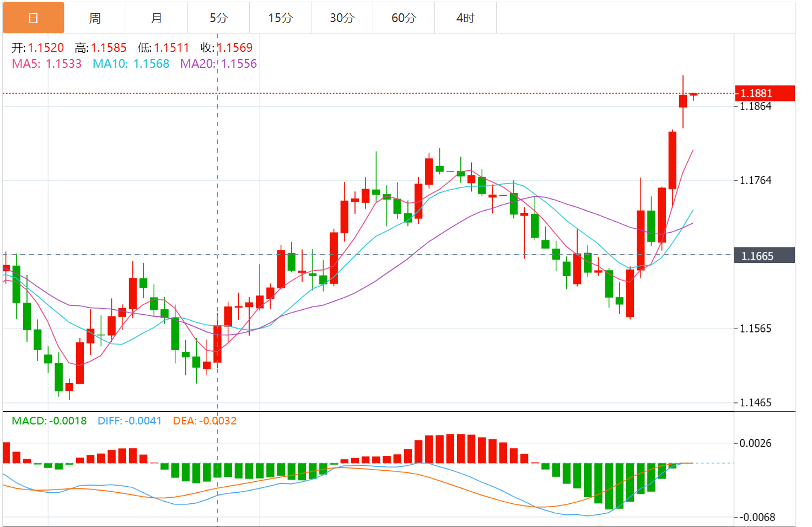Click the MA10 1.1568 indicator label
The image size is (812, 527).
pyautogui.click(x=131, y=64)
